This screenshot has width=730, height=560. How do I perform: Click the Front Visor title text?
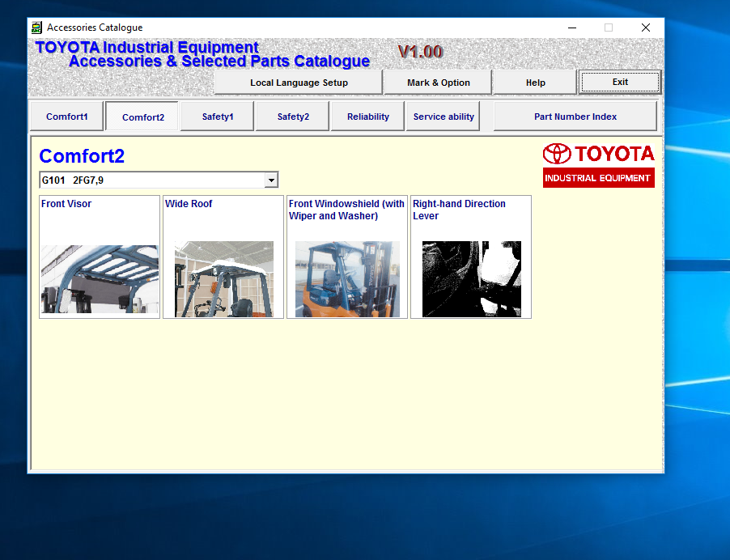click(66, 203)
